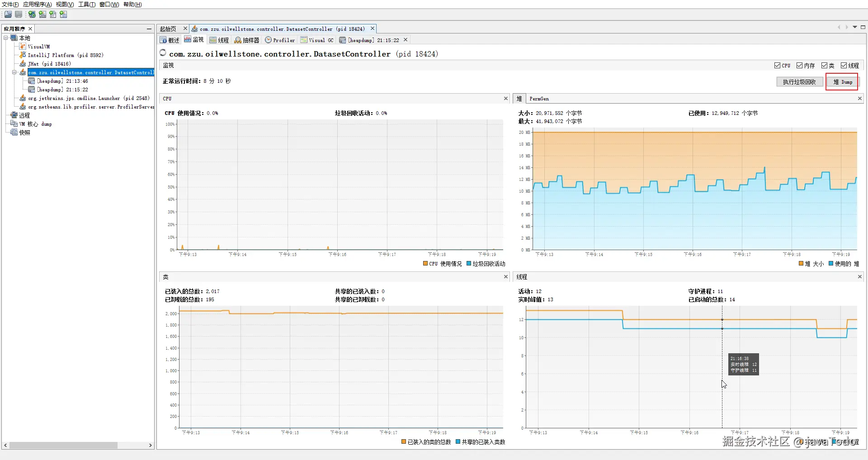
Task: Collapse the 本地 tree node
Action: coord(6,38)
